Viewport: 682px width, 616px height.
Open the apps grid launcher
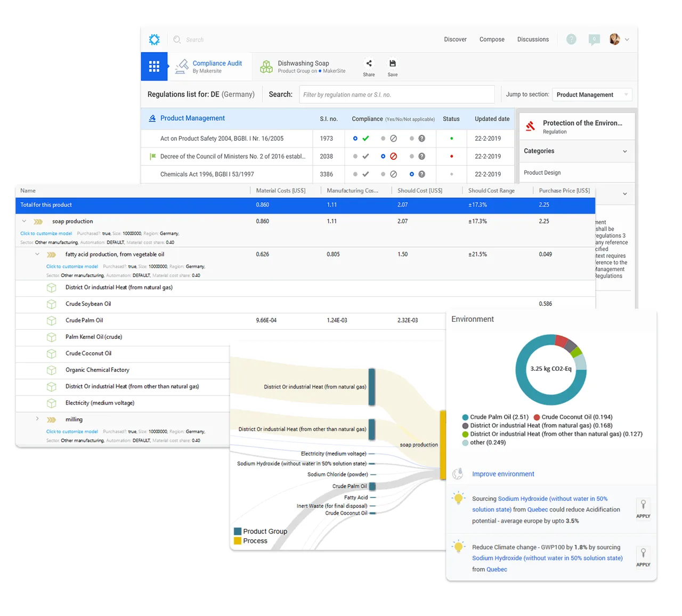[x=155, y=67]
